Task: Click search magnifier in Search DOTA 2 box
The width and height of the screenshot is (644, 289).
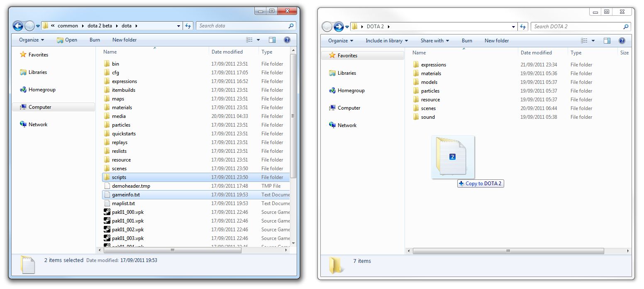Action: pyautogui.click(x=626, y=27)
